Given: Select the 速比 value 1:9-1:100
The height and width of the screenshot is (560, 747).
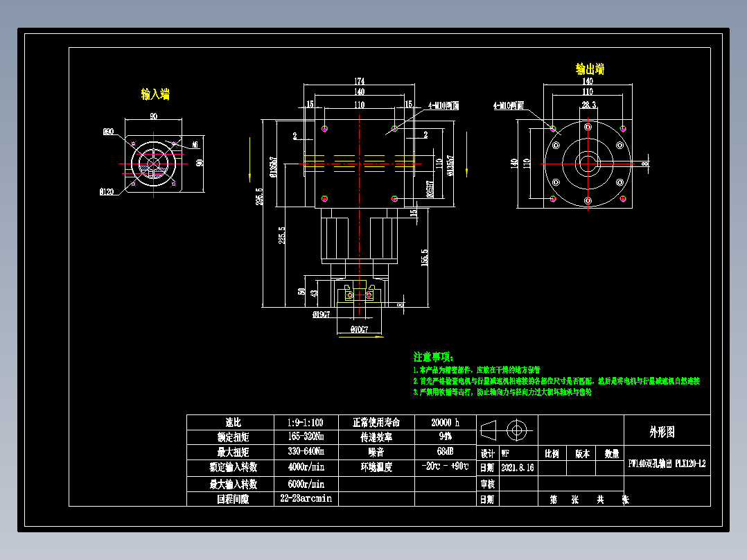Looking at the screenshot, I should point(305,421).
